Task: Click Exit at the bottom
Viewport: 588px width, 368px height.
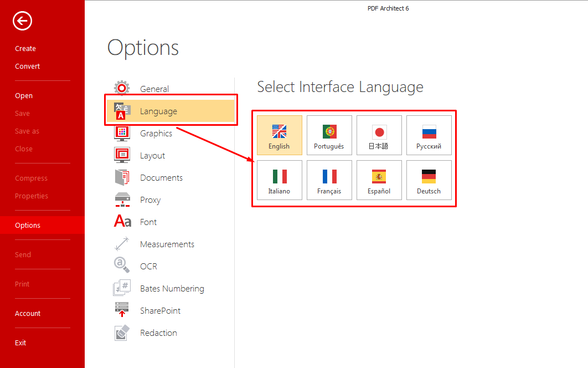Action: 20,343
